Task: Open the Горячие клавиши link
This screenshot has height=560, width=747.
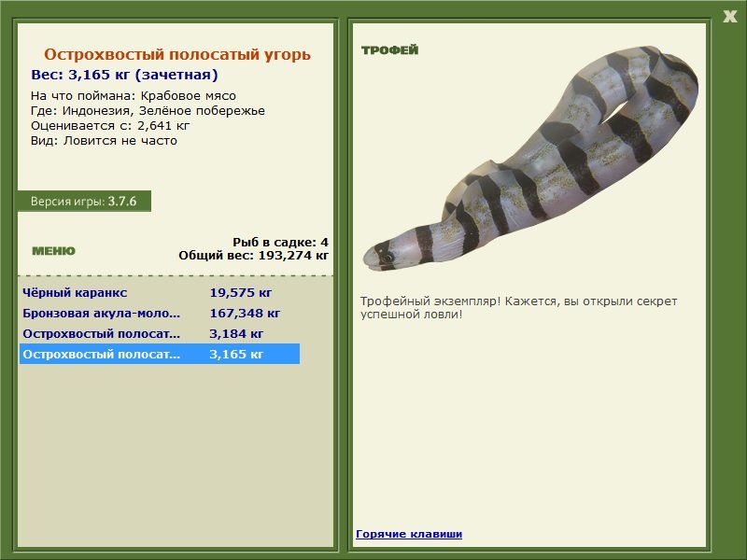Action: click(x=409, y=534)
